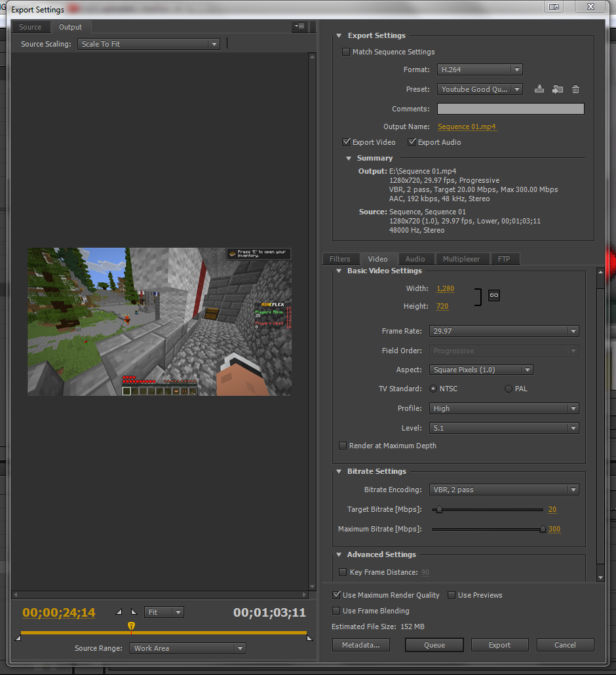Collapse the Advanced Settings section
Image resolution: width=616 pixels, height=675 pixels.
(339, 554)
